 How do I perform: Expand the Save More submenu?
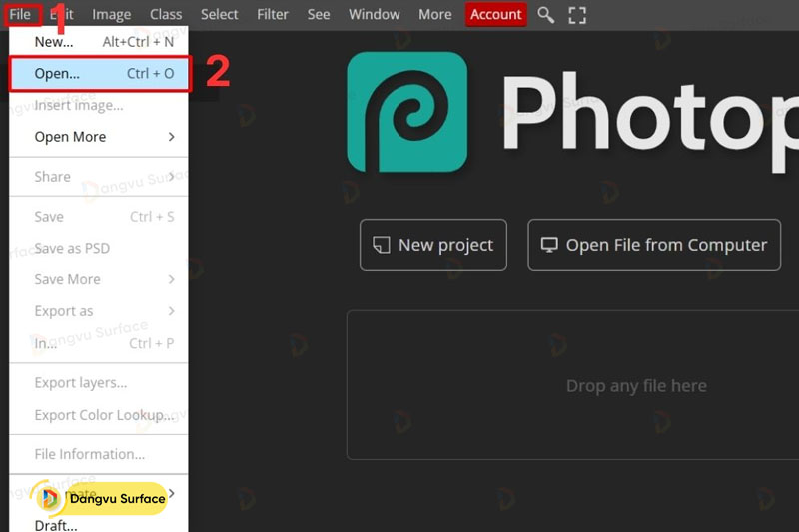pyautogui.click(x=99, y=279)
